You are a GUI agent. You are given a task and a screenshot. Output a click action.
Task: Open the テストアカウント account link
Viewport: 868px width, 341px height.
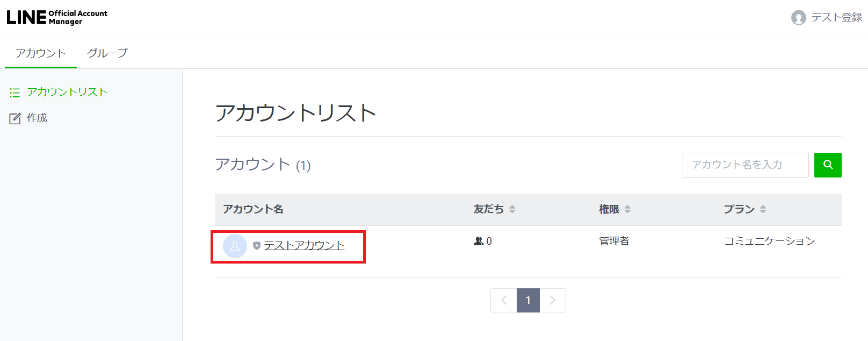(x=304, y=246)
